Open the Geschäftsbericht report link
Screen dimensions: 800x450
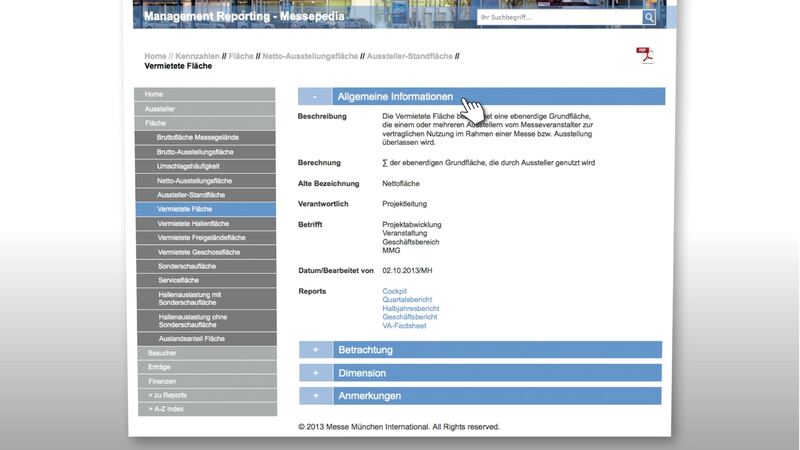click(410, 317)
